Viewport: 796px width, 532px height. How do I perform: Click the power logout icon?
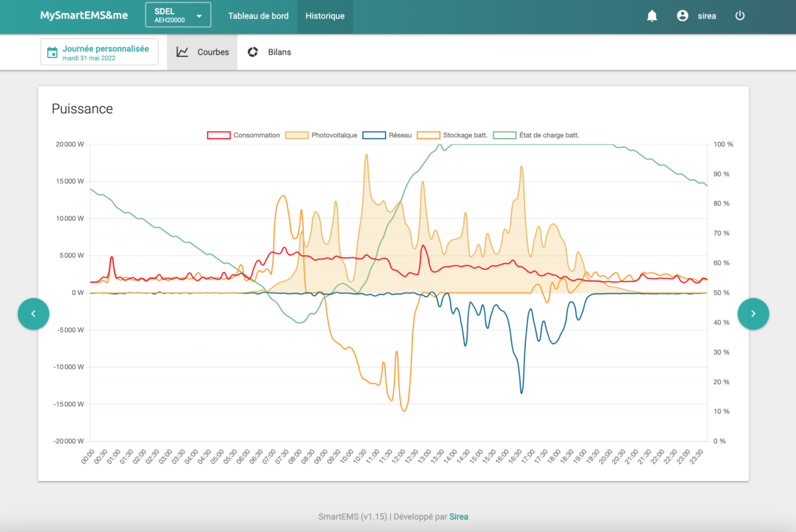(x=740, y=16)
